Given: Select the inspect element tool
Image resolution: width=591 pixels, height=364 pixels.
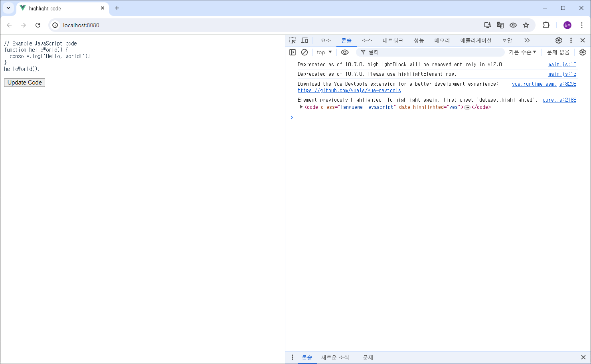Looking at the screenshot, I should [293, 40].
